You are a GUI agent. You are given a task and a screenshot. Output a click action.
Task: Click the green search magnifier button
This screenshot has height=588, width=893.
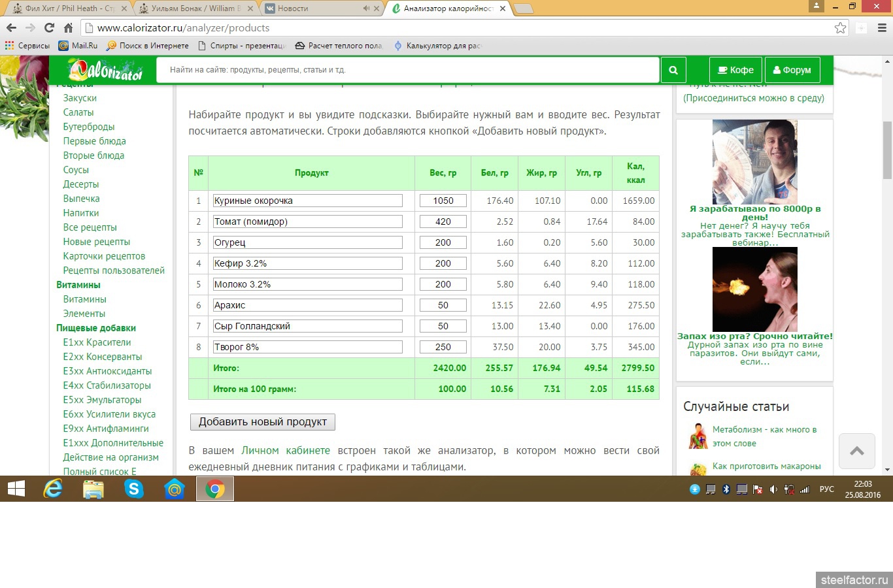point(673,70)
